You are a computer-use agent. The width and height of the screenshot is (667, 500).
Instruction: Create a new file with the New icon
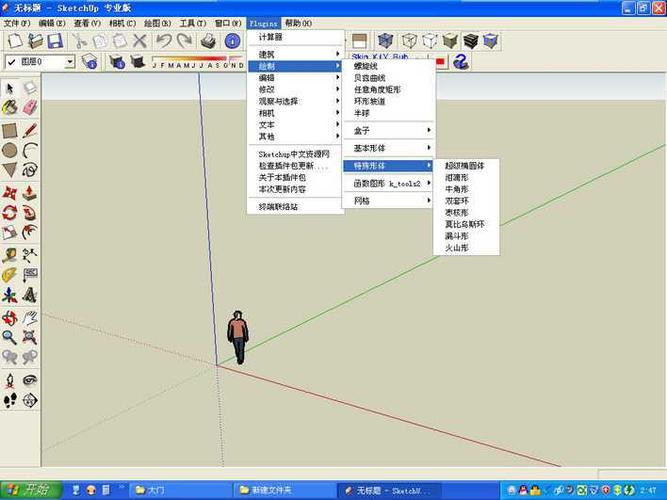coord(15,41)
